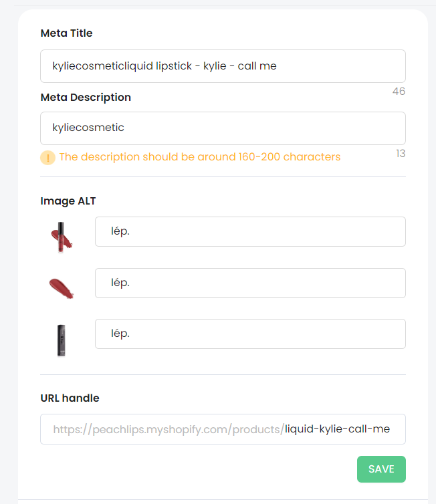Click the URL handle field liquid-kylie-call-me
The height and width of the screenshot is (504, 436).
pyautogui.click(x=223, y=429)
